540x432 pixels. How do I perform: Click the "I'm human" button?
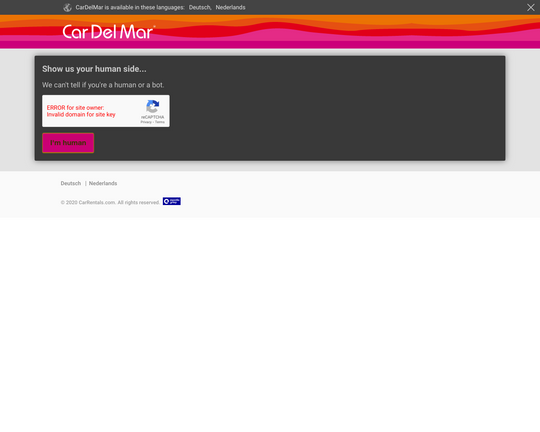[x=68, y=143]
